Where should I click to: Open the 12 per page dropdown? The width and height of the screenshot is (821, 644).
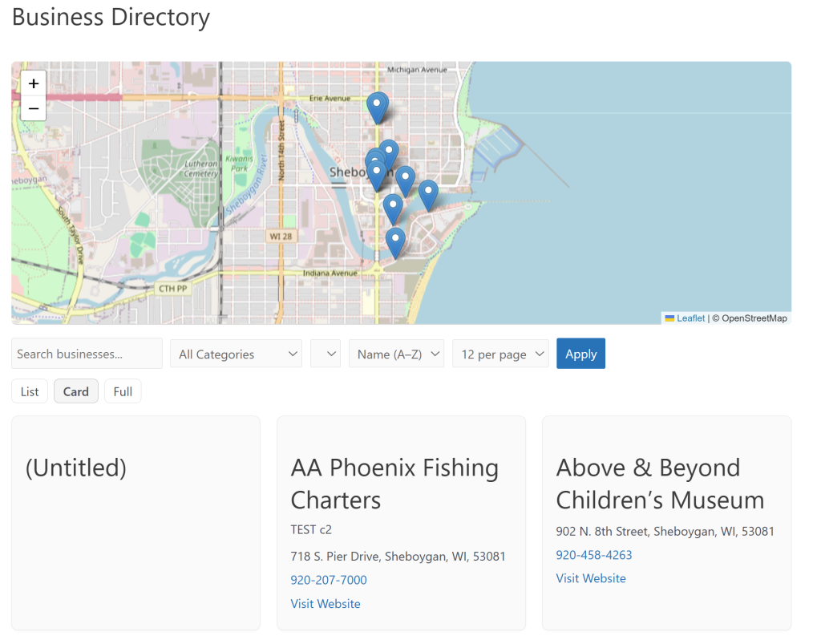(x=500, y=353)
